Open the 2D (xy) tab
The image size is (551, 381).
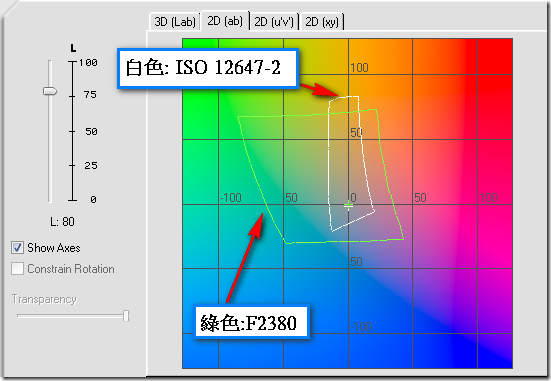click(x=322, y=22)
